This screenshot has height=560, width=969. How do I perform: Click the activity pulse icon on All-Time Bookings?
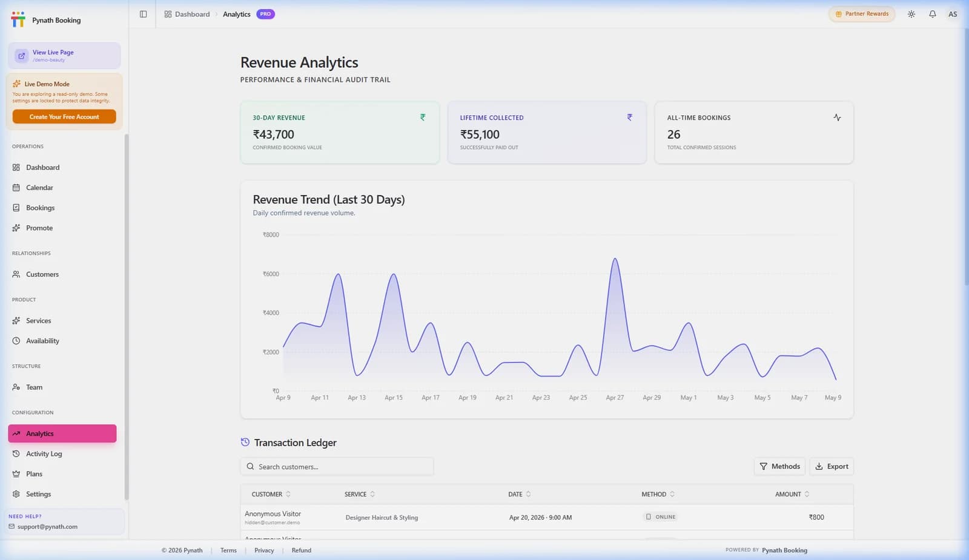(837, 117)
